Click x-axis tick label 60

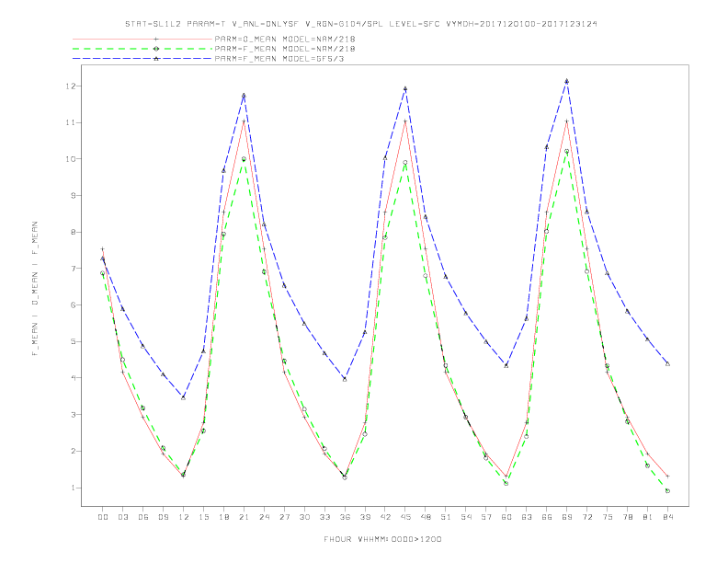(x=506, y=517)
